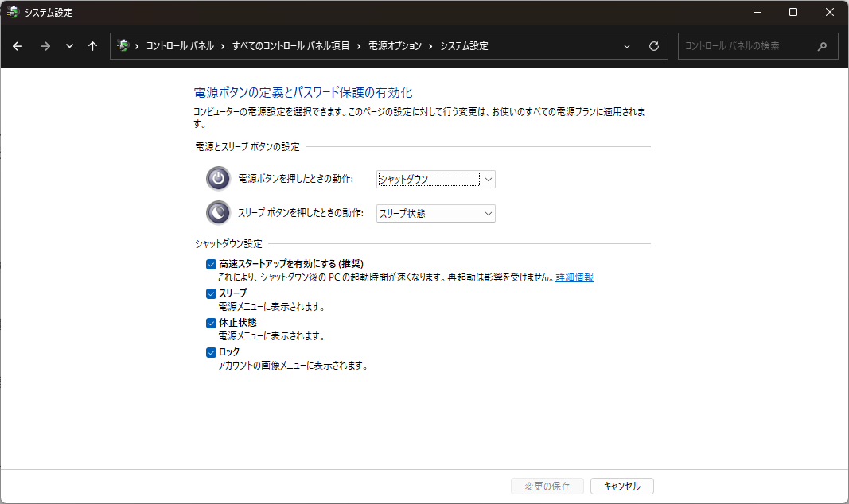Expand address bar history dropdown
The height and width of the screenshot is (504, 849).
(x=627, y=46)
